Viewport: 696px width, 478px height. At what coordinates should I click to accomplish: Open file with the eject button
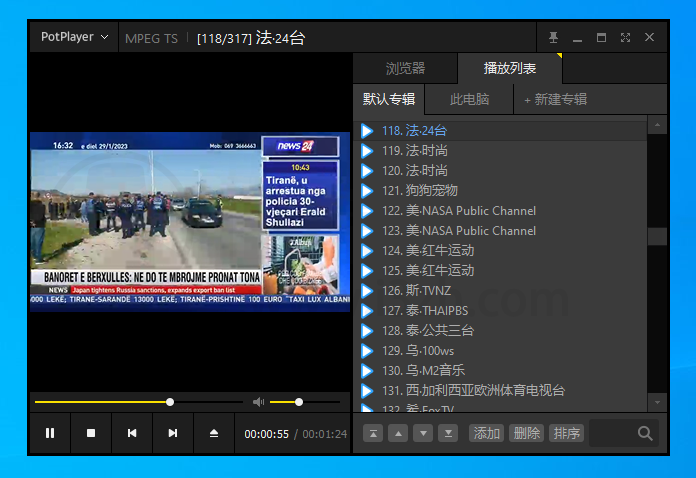pos(214,433)
